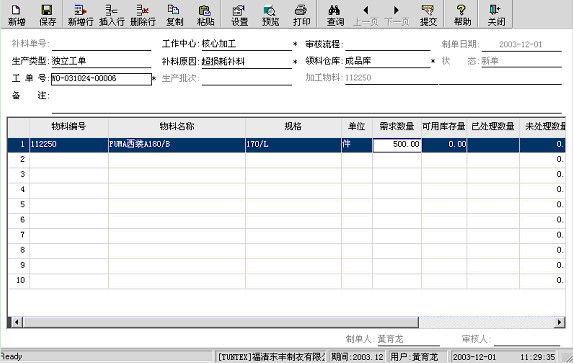Image resolution: width=573 pixels, height=363 pixels.
Task: Submit the form with 提交 icon
Action: coord(428,15)
